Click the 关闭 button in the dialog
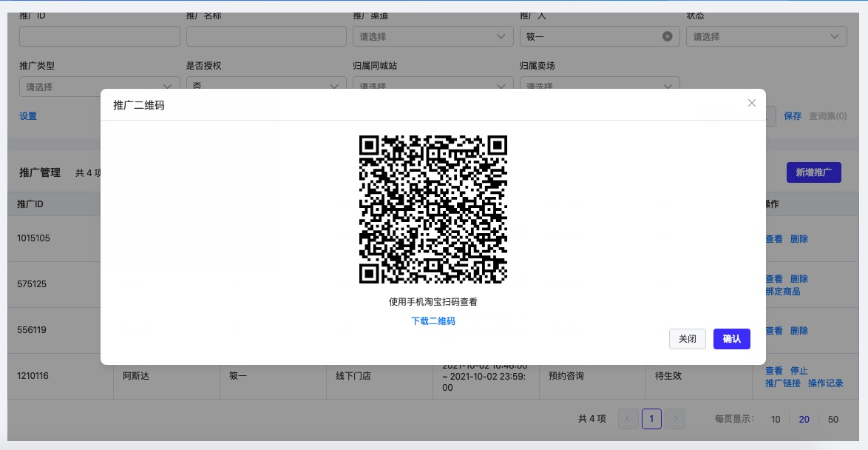The height and width of the screenshot is (450, 868). click(687, 338)
